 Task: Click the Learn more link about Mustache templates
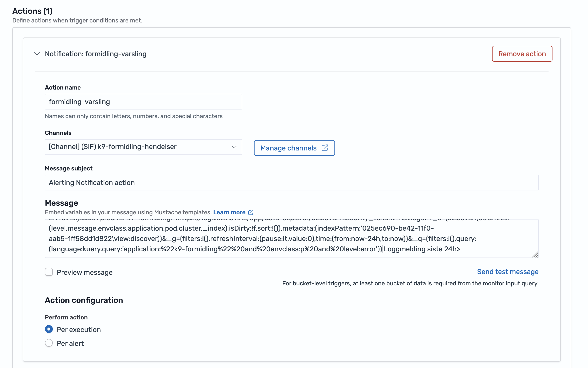pos(230,212)
